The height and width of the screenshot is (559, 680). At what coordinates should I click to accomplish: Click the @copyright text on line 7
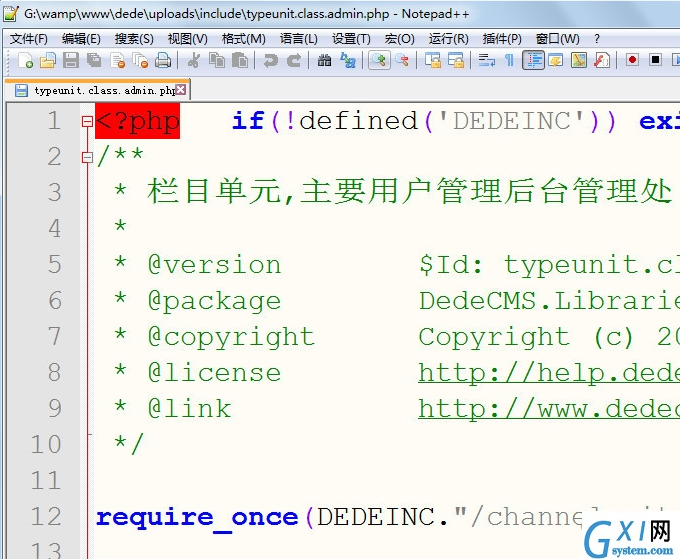click(x=231, y=337)
